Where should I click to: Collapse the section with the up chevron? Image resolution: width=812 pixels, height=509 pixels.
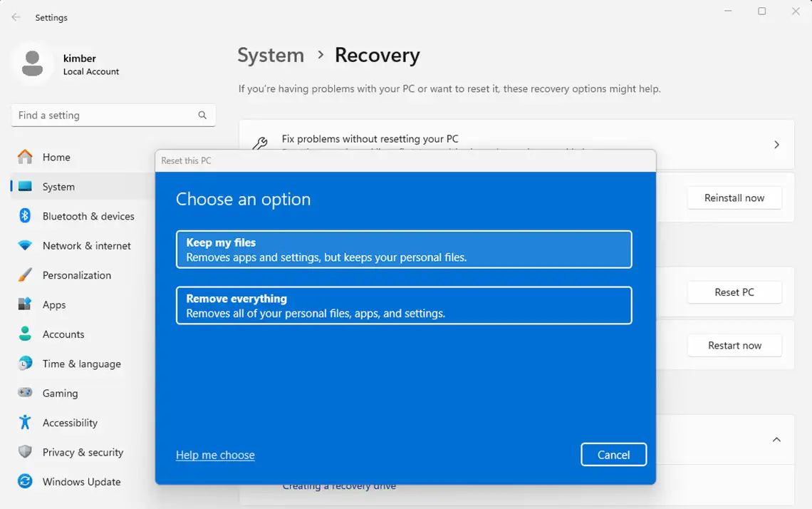[x=776, y=440]
